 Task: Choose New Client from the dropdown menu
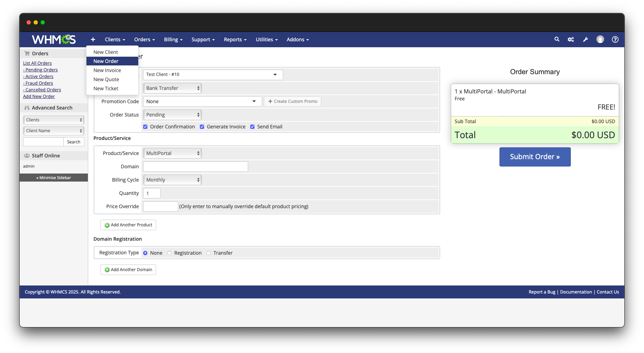click(x=112, y=52)
